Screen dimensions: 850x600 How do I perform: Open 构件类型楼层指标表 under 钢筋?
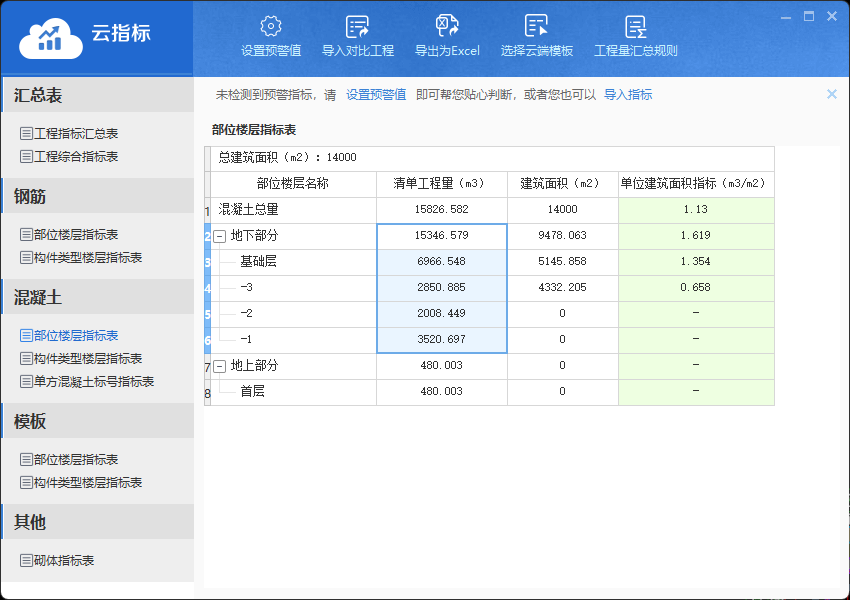81,257
